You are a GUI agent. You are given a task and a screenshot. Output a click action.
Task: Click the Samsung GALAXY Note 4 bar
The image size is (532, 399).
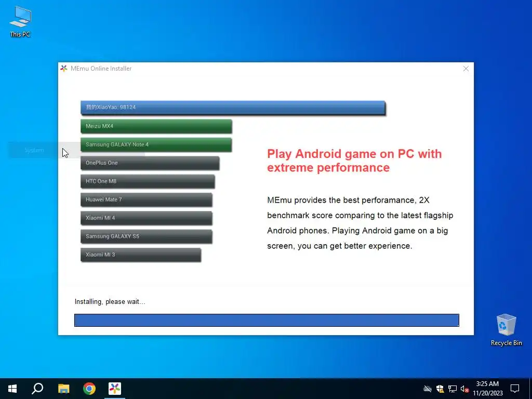click(x=156, y=144)
